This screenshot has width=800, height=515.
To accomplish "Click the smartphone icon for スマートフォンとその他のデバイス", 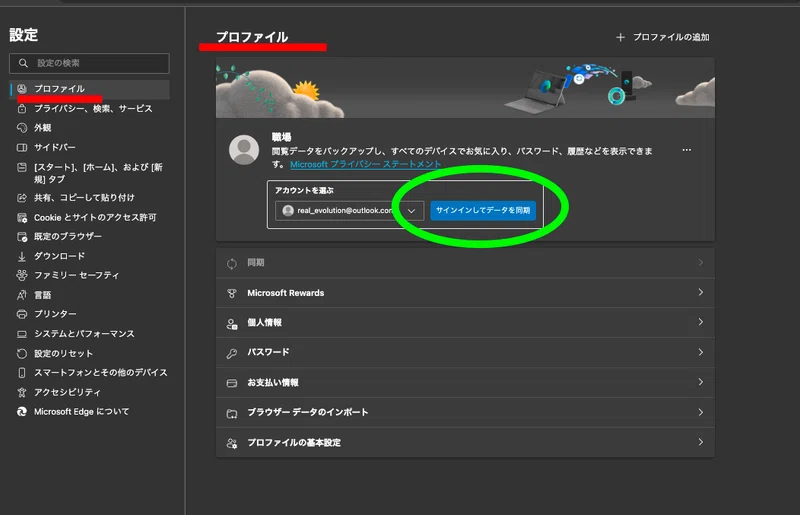I will tap(22, 373).
